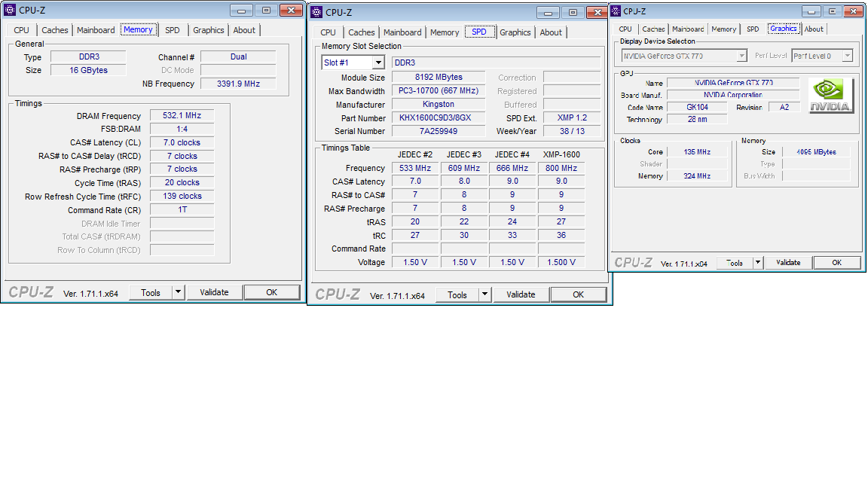The width and height of the screenshot is (868, 488).
Task: Click the DRAM Frequency value 532.1 MHz
Action: (182, 116)
